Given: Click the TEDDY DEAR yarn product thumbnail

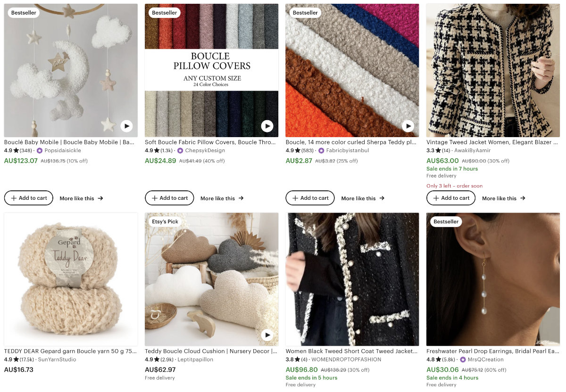Looking at the screenshot, I should point(71,279).
